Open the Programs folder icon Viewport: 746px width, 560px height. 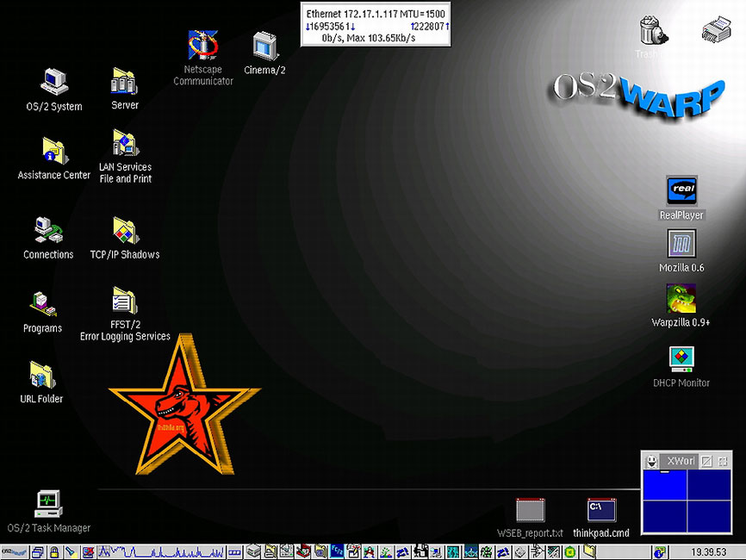[x=43, y=305]
